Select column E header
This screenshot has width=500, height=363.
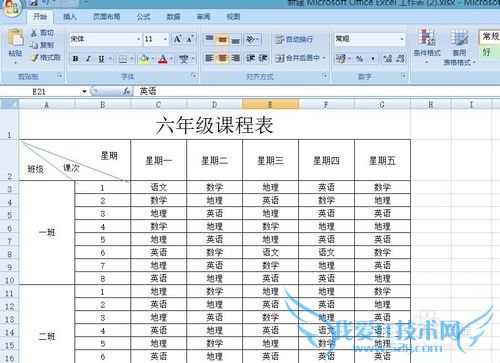[270, 104]
